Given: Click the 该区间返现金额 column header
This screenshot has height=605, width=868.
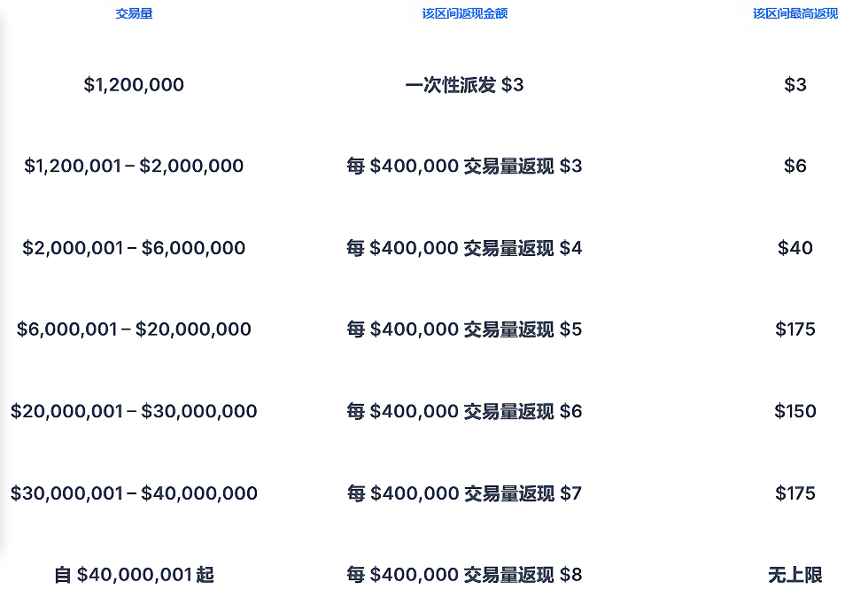Looking at the screenshot, I should point(464,13).
